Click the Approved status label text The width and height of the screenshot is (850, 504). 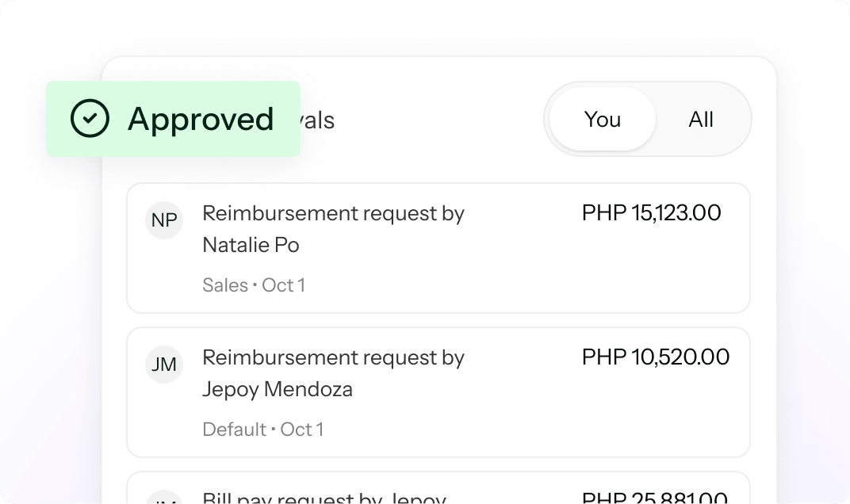coord(201,119)
